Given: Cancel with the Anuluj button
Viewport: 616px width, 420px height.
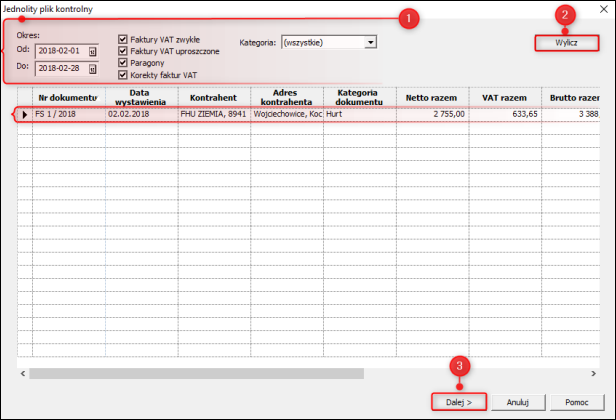Looking at the screenshot, I should pyautogui.click(x=518, y=402).
